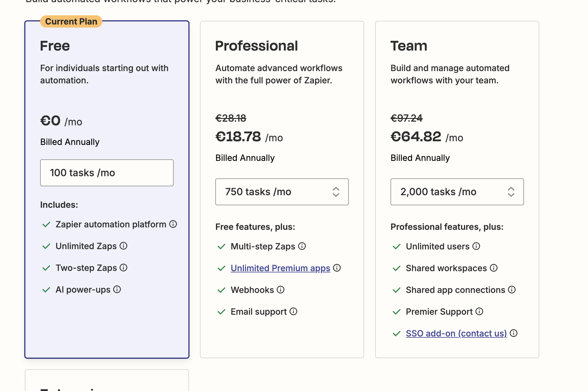Screen dimensions: 588x391
Task: Click info icon next to Unlimited users
Action: [476, 246]
